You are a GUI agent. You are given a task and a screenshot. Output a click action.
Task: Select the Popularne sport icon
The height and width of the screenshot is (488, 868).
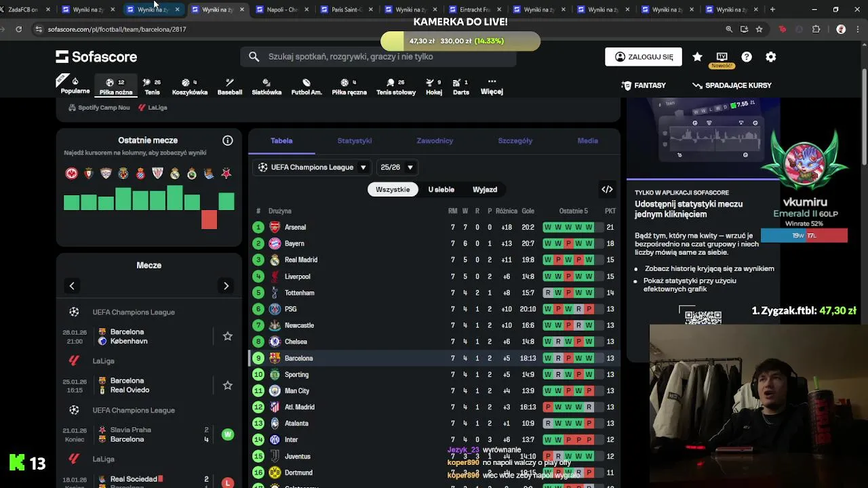pyautogui.click(x=75, y=85)
